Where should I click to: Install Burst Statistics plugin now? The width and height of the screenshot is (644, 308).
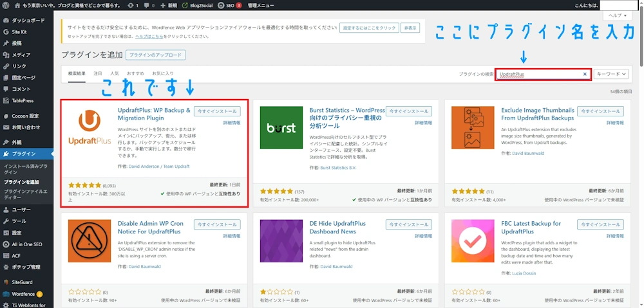409,111
